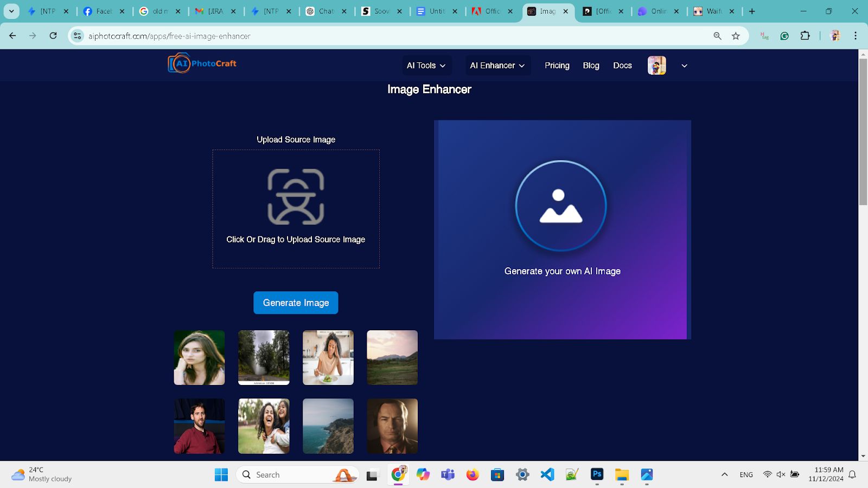Open the clock showing 11:59 AM

tap(826, 474)
